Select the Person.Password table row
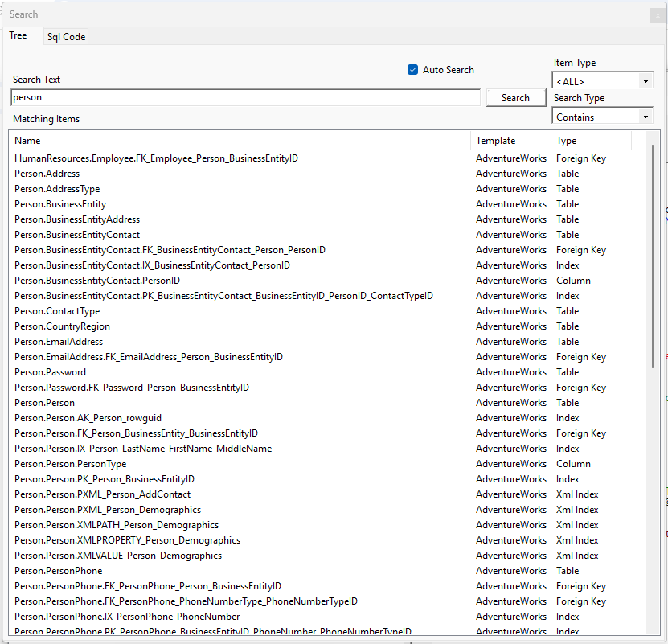 [x=50, y=372]
